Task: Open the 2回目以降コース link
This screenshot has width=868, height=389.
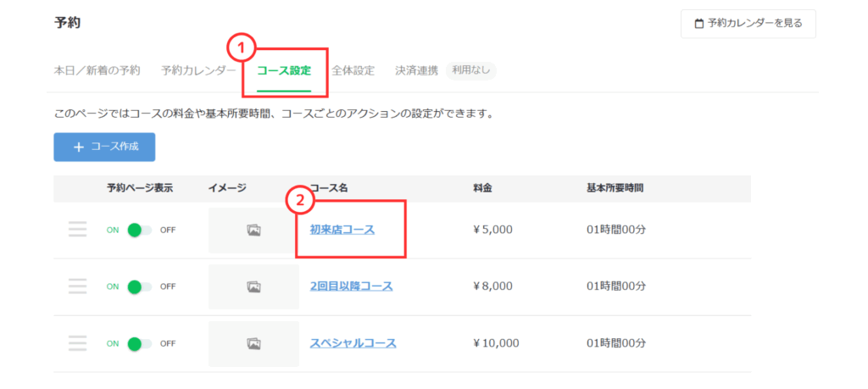Action: point(351,286)
